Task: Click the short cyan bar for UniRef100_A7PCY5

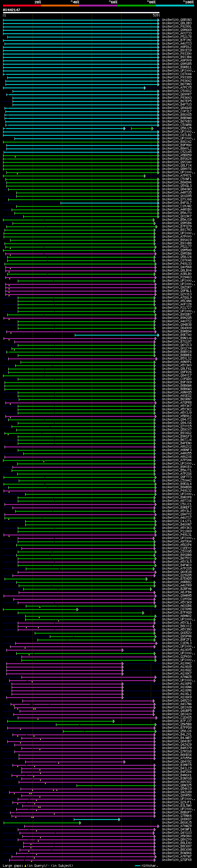Action: [74, 88]
